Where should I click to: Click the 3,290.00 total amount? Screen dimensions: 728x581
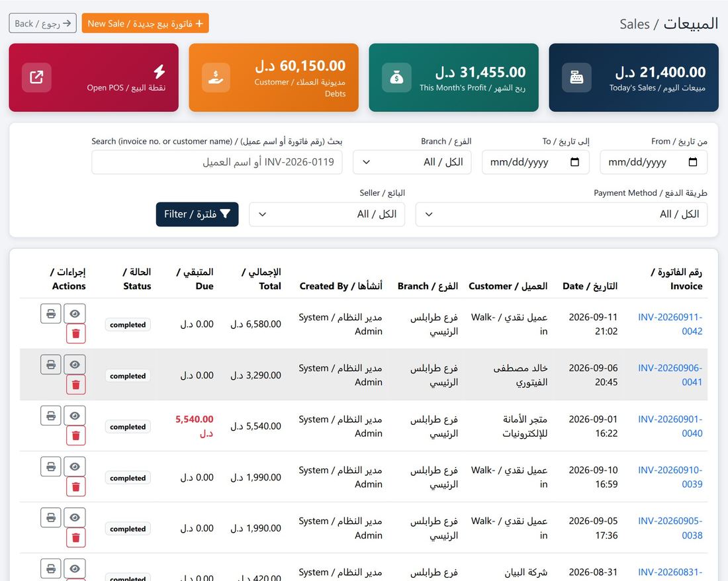(256, 375)
